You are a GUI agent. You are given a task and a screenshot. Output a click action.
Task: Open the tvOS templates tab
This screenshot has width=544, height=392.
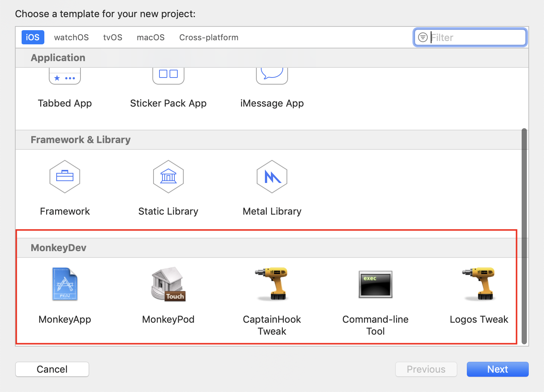[x=113, y=37]
